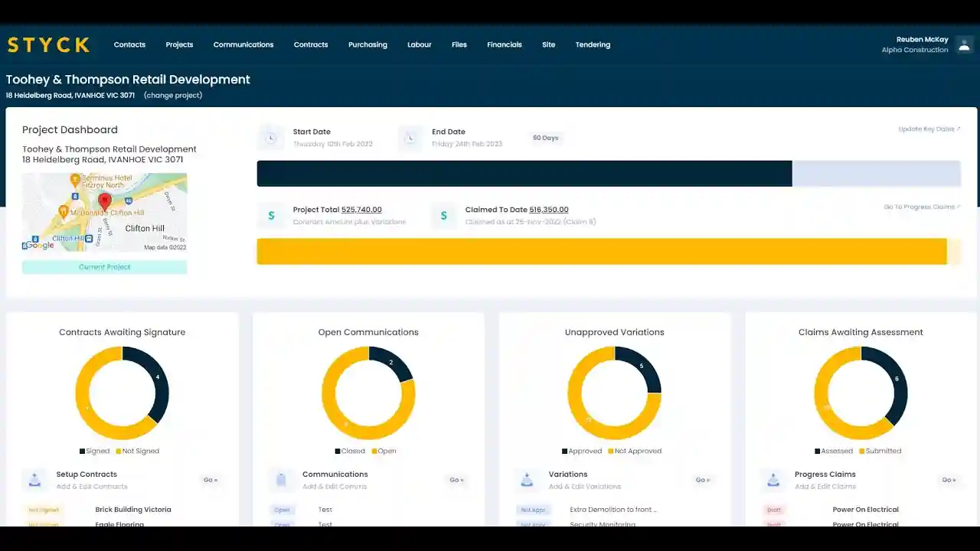Click the Project Total dollar icon
Image resolution: width=980 pixels, height=551 pixels.
coord(270,216)
